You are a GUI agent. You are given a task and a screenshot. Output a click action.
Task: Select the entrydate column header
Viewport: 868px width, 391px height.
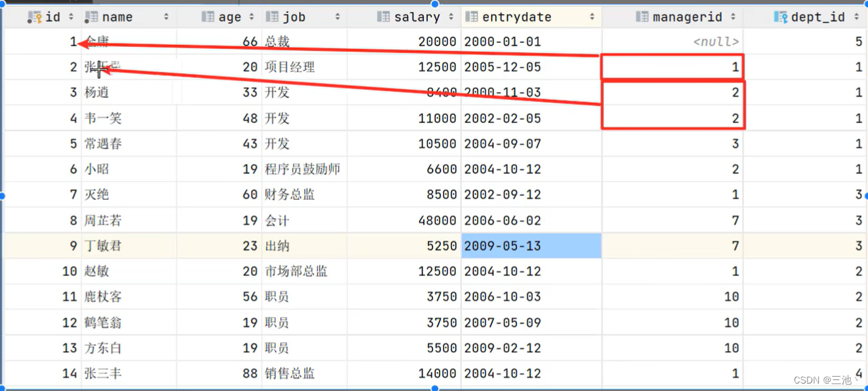531,17
